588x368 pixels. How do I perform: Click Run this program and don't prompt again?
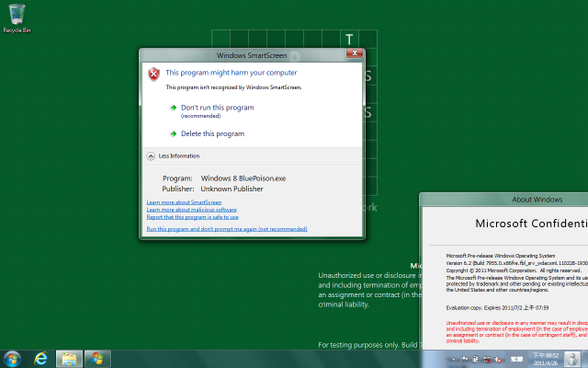point(227,229)
